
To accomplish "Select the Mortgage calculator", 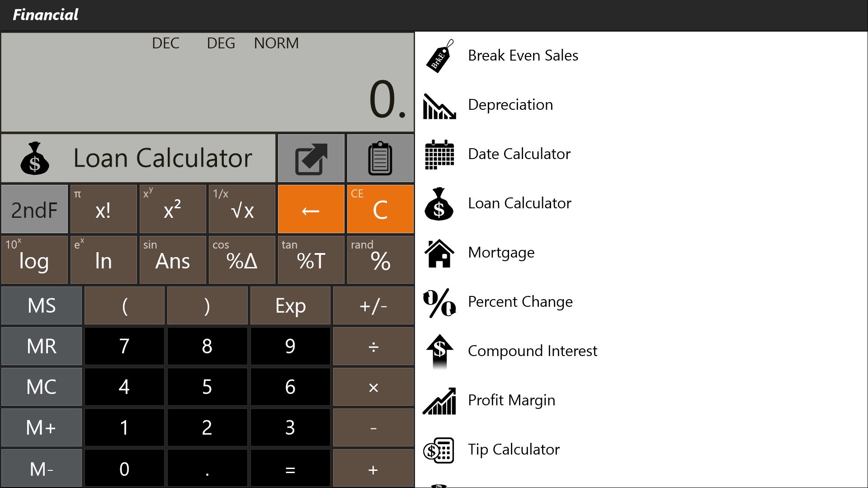I will point(501,252).
